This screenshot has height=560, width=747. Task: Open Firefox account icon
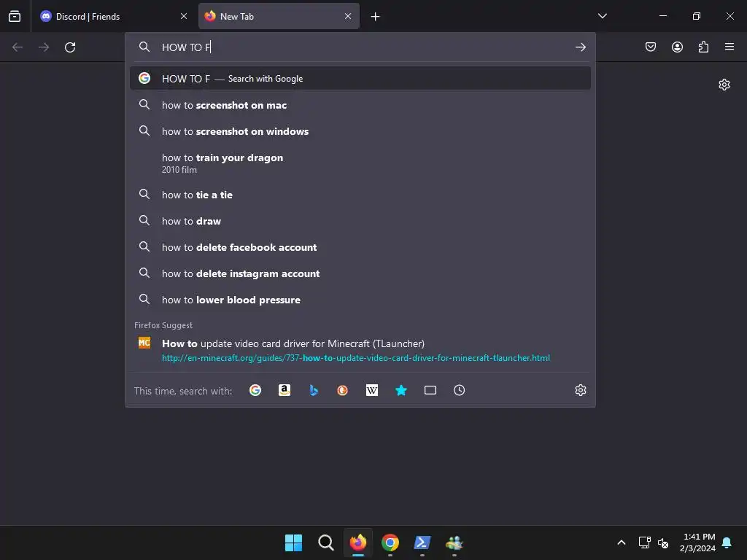(677, 47)
